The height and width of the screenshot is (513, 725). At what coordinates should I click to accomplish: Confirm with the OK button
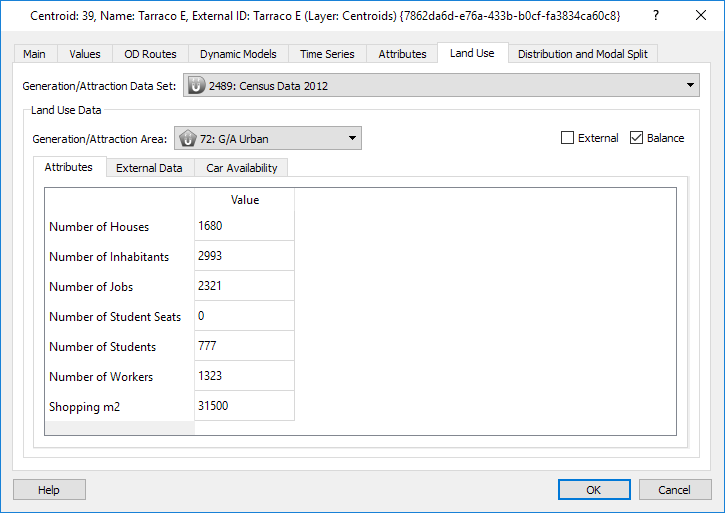point(594,489)
